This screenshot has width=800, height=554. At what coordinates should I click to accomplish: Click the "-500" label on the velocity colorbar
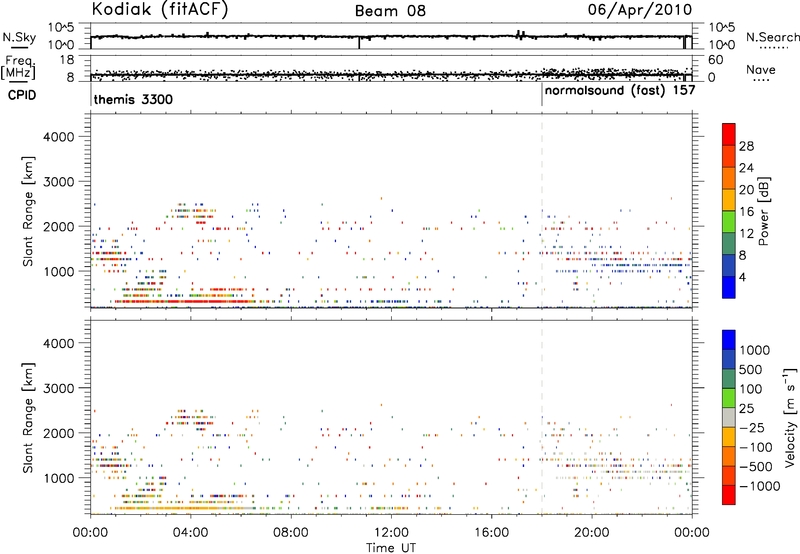coord(755,467)
